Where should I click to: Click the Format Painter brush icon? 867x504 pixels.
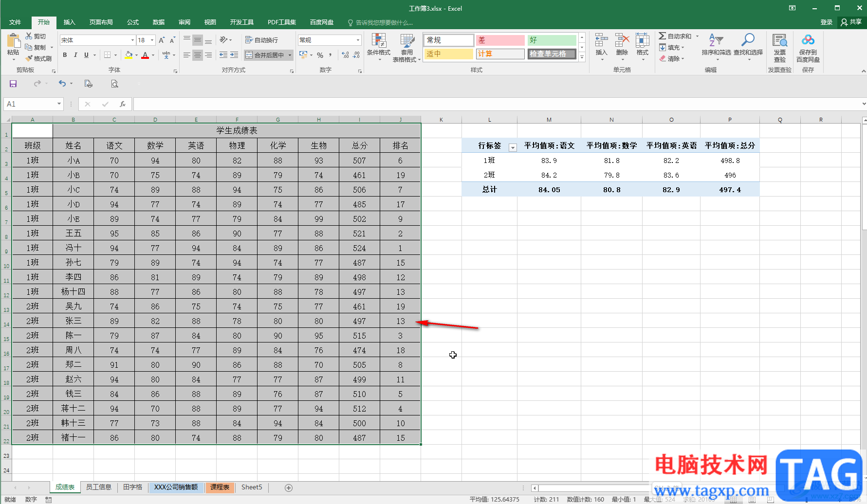coord(29,58)
